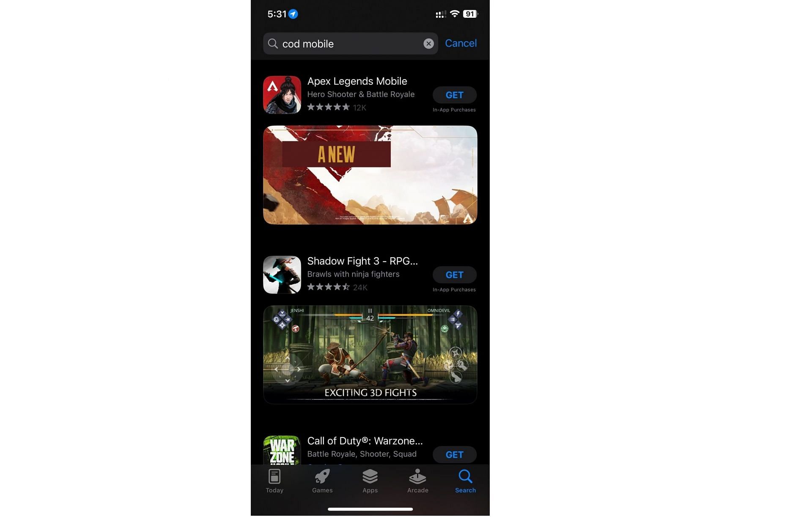Tap the Apex Legends Mobile app icon
812x517 pixels.
[283, 94]
